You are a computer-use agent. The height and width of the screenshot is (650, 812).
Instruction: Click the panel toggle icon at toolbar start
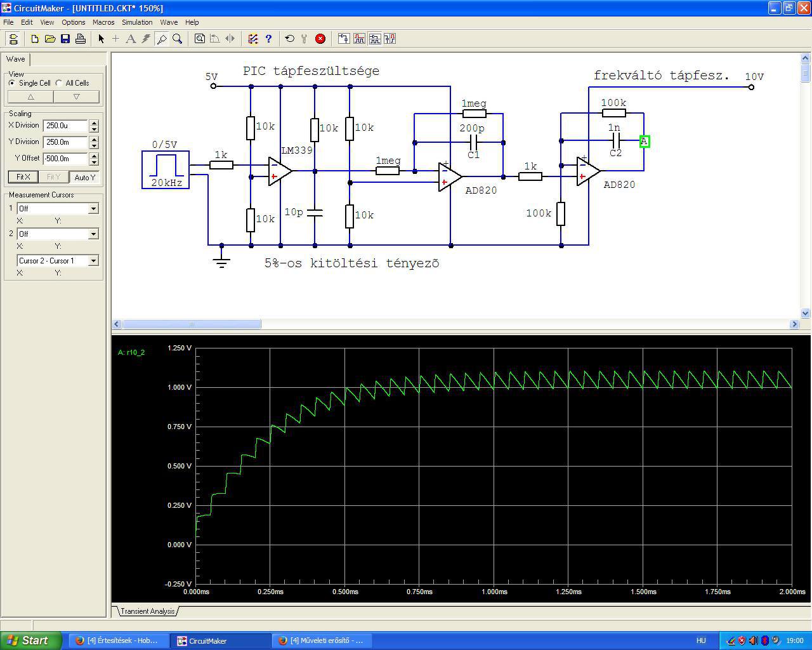13,39
